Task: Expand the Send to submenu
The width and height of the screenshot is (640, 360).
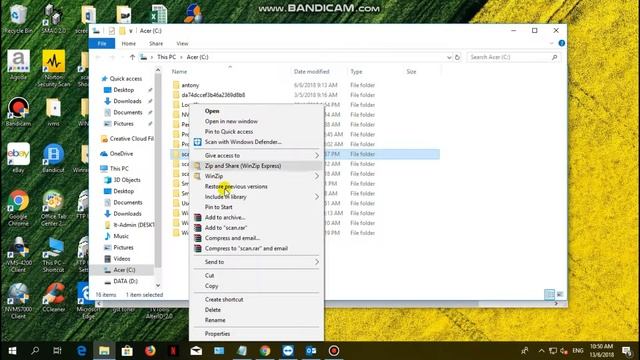Action: [317, 262]
